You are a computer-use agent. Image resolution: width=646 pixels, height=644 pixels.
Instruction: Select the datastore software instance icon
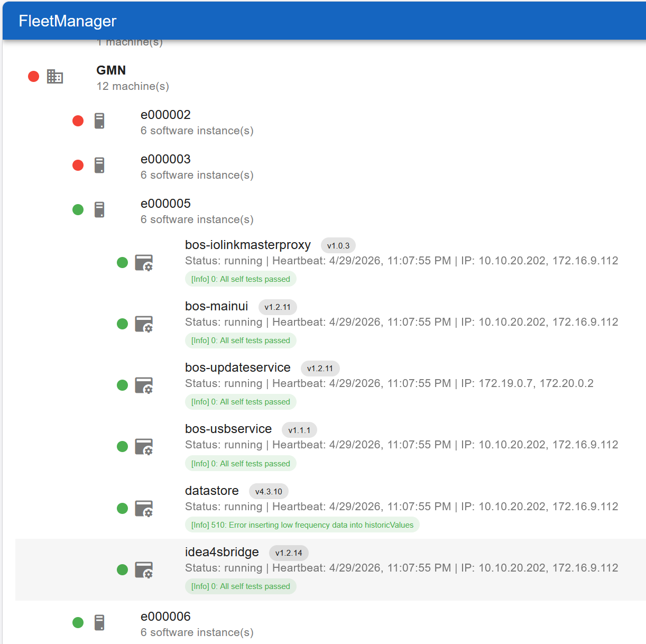click(144, 508)
